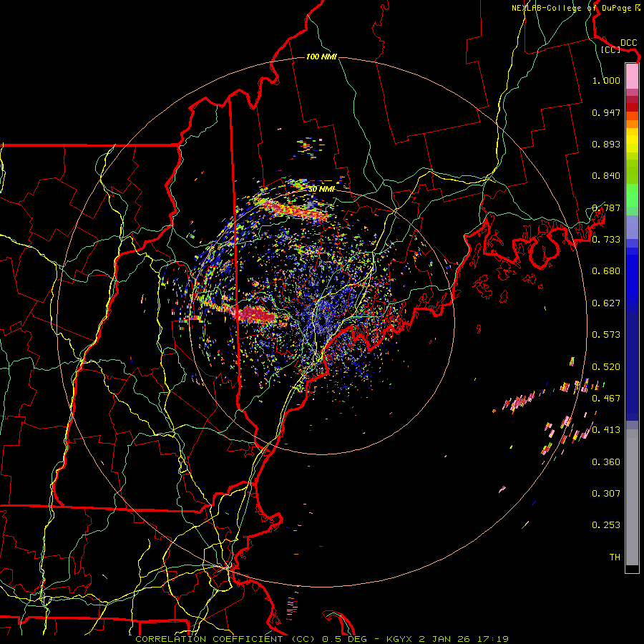Pick the light pink swatch at the color bar top
Image resolution: width=644 pixels, height=644 pixels.
(x=632, y=76)
